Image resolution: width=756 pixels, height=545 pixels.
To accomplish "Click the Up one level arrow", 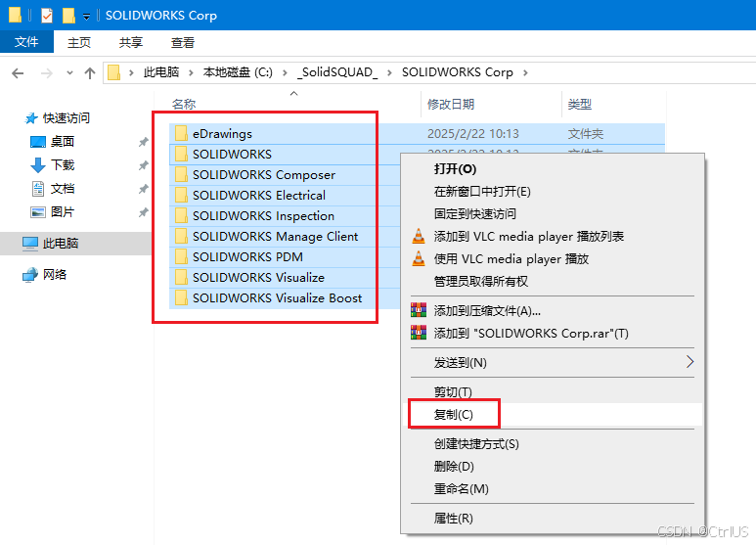I will click(90, 73).
